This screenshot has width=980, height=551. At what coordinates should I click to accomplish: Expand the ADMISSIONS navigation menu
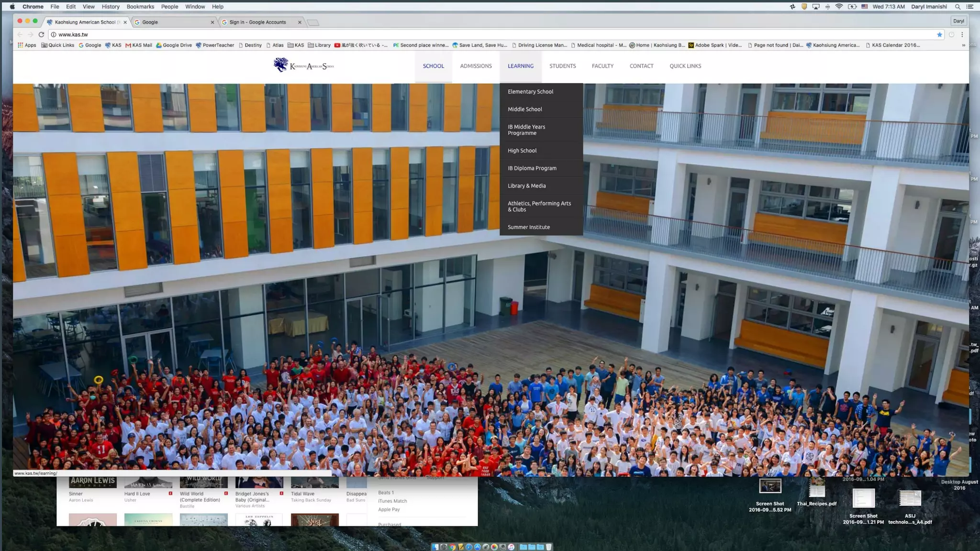point(476,66)
